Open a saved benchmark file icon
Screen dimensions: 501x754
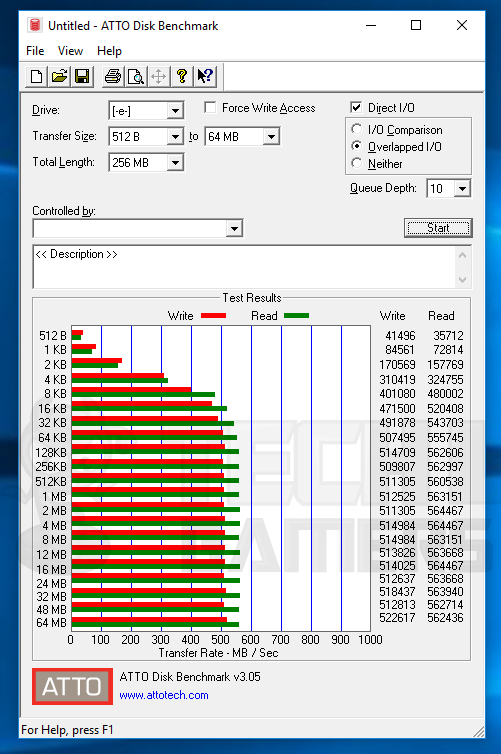pyautogui.click(x=59, y=76)
